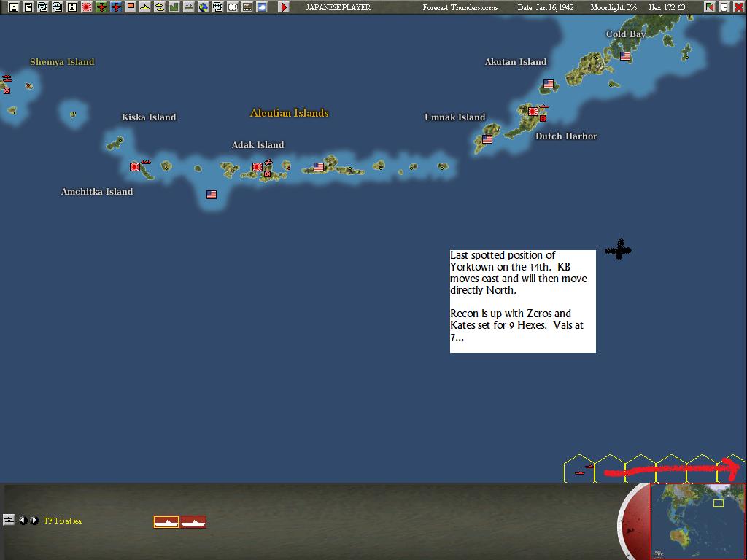Click the double yellow ships toolbar icon
The height and width of the screenshot is (560, 747).
(160, 7)
